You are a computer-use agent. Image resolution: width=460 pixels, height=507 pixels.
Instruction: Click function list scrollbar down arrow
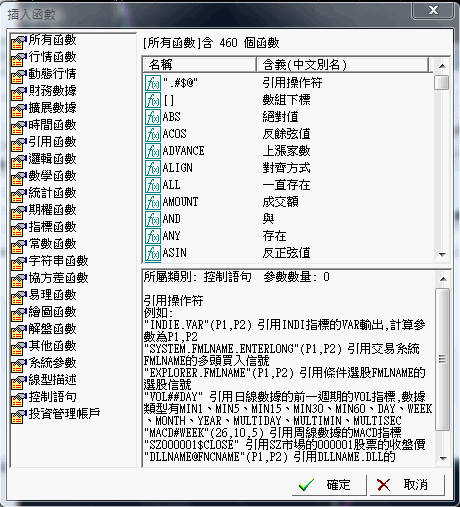442,255
